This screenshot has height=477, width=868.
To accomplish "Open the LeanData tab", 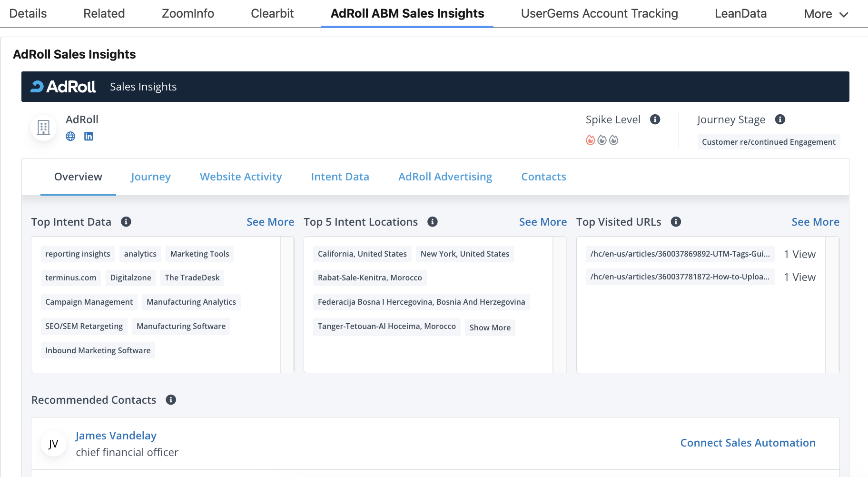I will pos(741,13).
